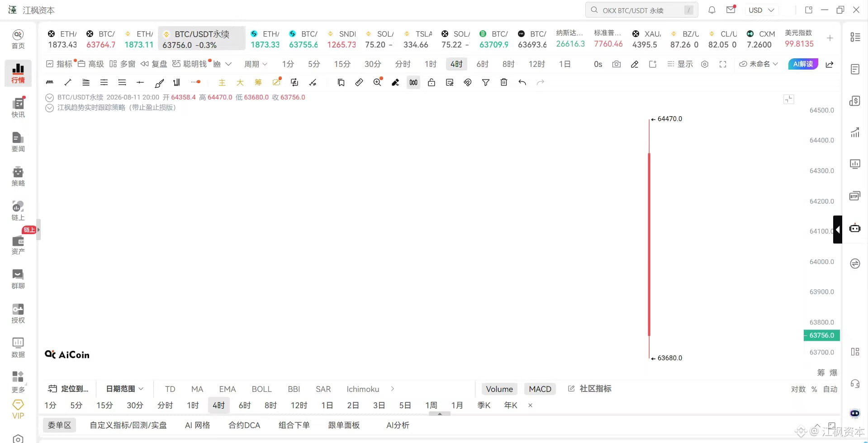Click the 63756.0 current price label
Screen dimensions: 868x443
click(821, 335)
